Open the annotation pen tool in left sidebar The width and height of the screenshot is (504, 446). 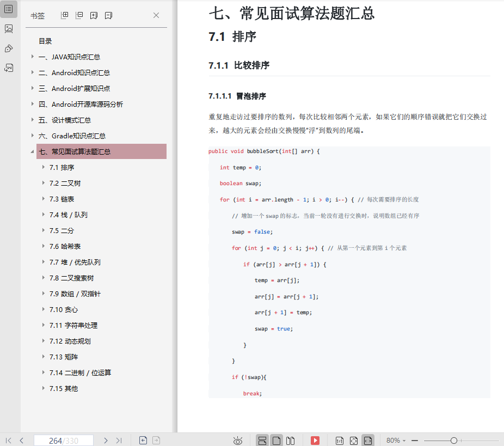[9, 48]
